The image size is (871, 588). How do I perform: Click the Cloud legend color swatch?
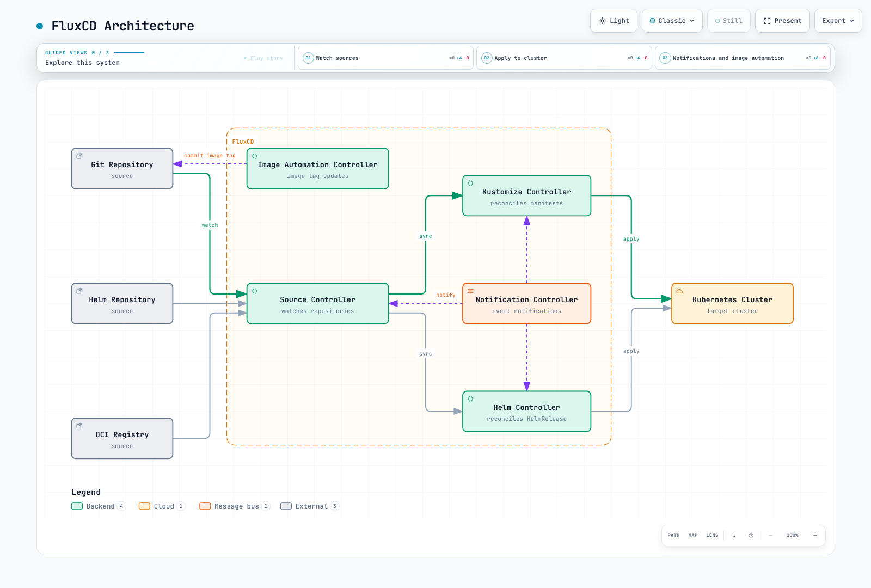144,506
